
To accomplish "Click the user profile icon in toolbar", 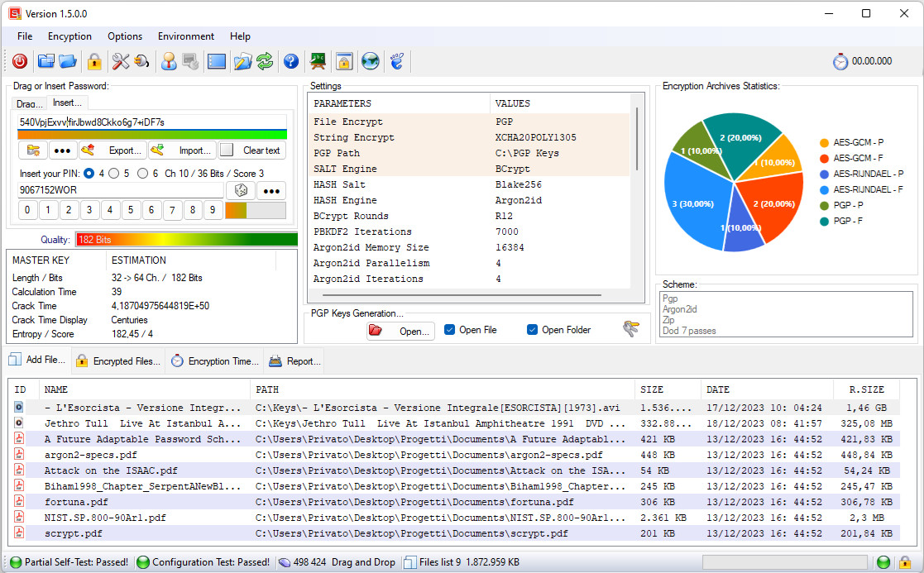I will pyautogui.click(x=169, y=61).
